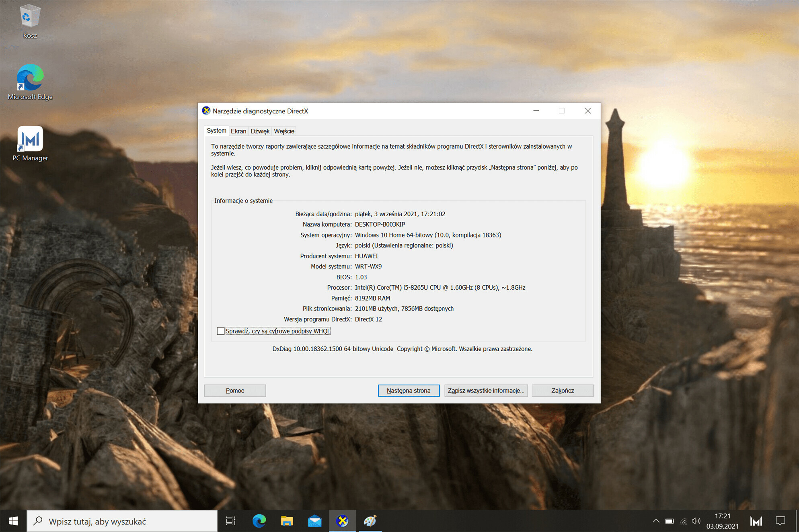799x532 pixels.
Task: Open the volume speaker icon
Action: [x=696, y=521]
